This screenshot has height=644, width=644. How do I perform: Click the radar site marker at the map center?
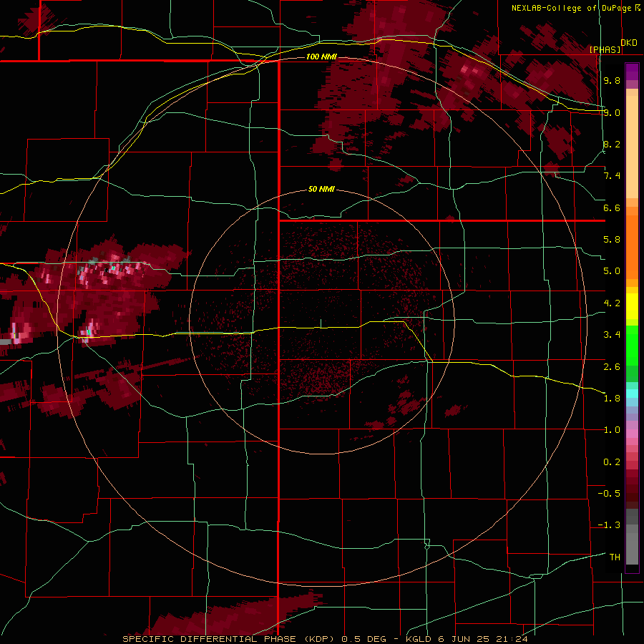[x=321, y=323]
